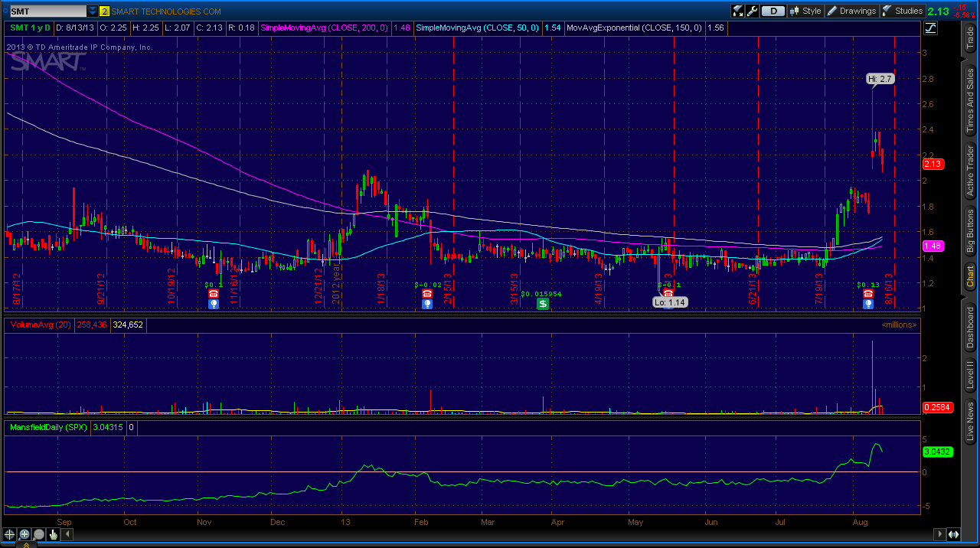The height and width of the screenshot is (548, 980).
Task: Click the wrench chart settings icon
Action: [x=753, y=11]
